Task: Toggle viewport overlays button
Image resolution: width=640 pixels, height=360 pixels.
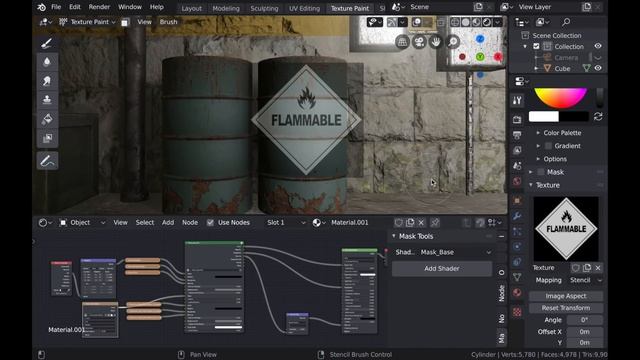Action: point(417,22)
